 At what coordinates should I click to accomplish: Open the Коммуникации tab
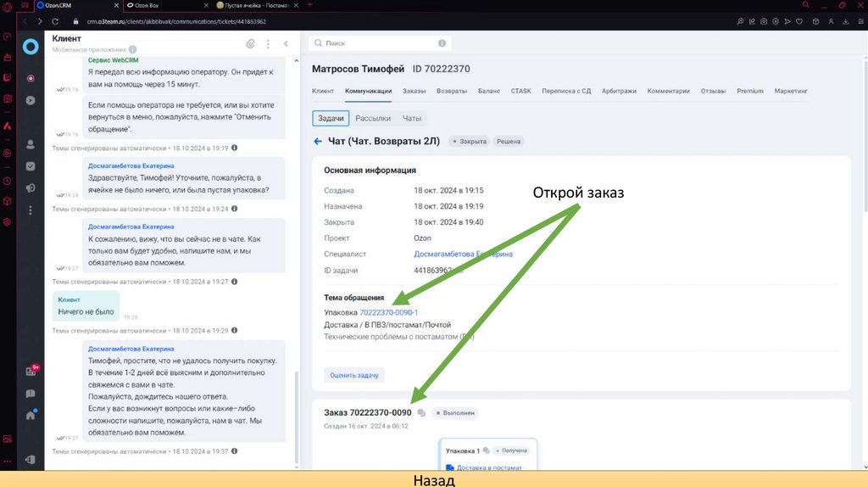(x=368, y=91)
